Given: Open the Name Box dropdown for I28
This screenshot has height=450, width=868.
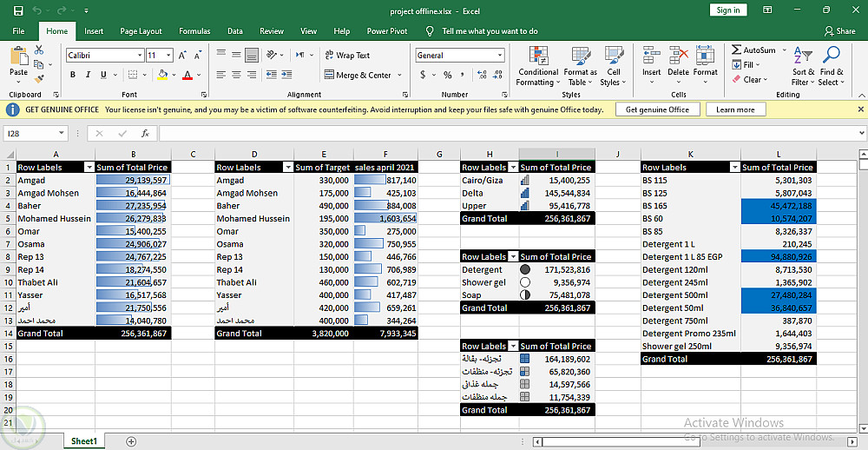Looking at the screenshot, I should 62,134.
